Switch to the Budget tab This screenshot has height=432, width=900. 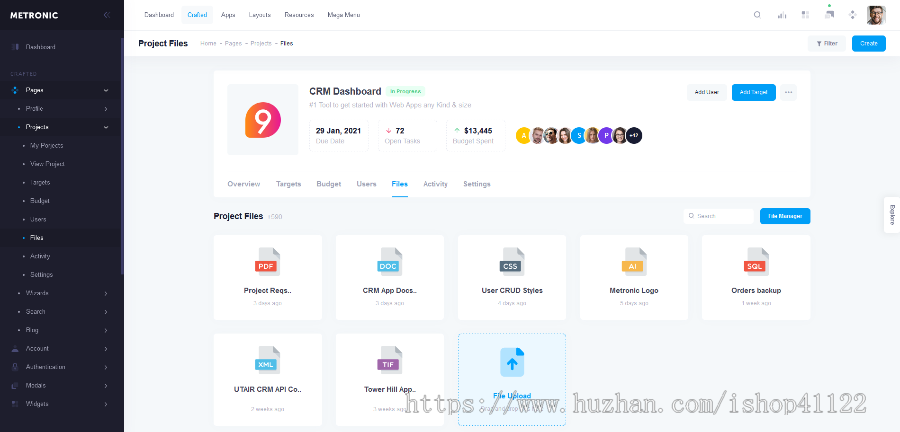[328, 184]
